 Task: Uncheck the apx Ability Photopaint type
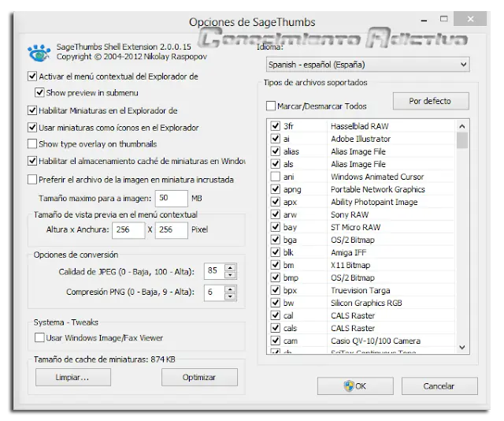pyautogui.click(x=275, y=202)
